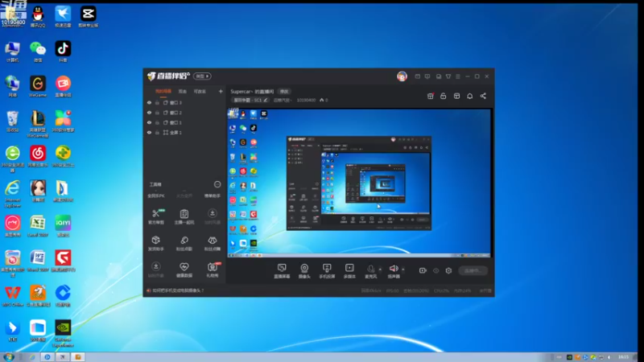Open the WeChat desktop shortcut
644x362 pixels.
pyautogui.click(x=38, y=51)
